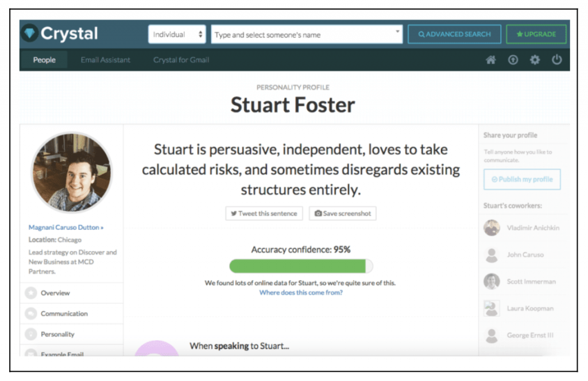Open Where does this come from link
Image resolution: width=588 pixels, height=381 pixels.
point(301,293)
